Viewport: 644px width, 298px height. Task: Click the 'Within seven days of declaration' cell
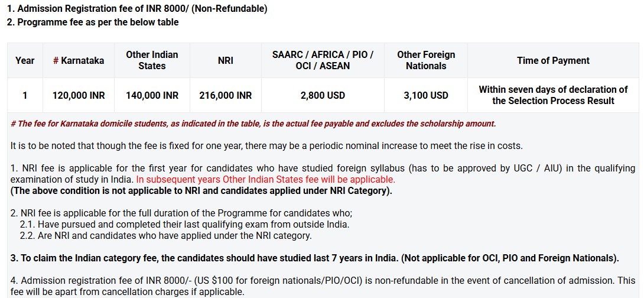553,95
